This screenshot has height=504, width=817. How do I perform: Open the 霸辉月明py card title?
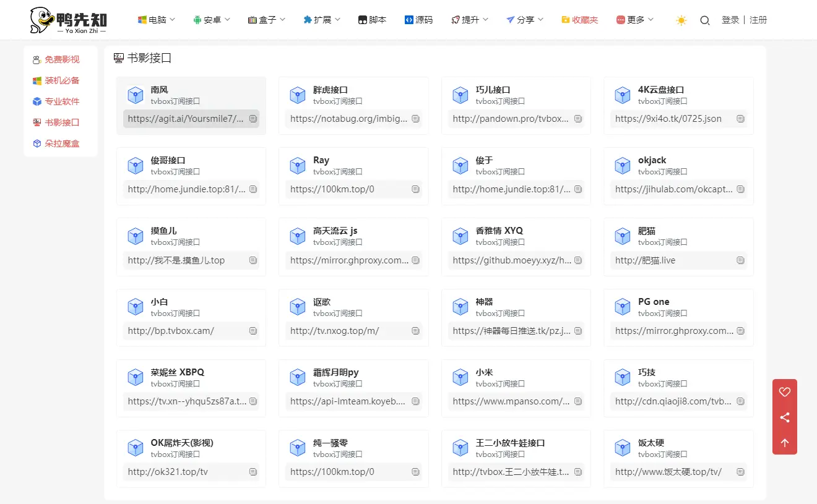point(336,372)
